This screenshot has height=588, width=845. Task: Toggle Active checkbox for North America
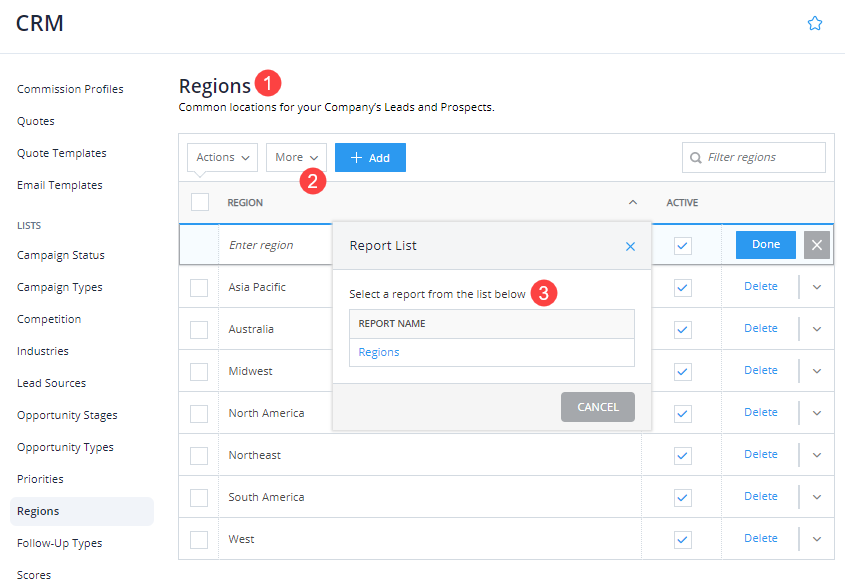click(x=682, y=413)
